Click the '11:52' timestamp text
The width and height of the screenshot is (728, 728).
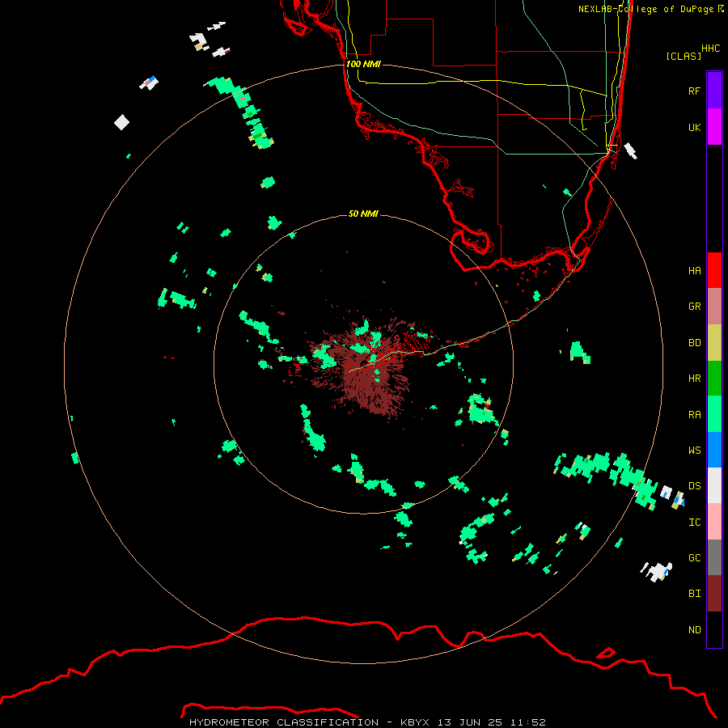pos(528,722)
